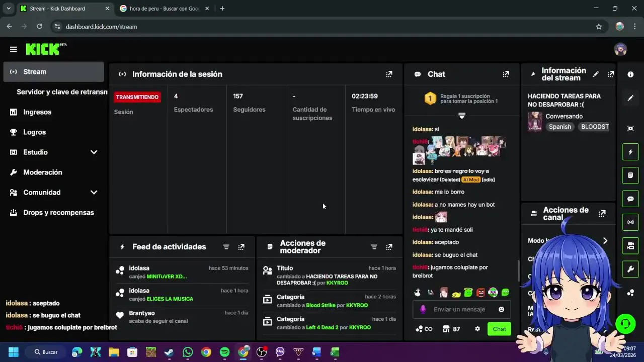
Task: Click the Conversando category thumbnail
Action: click(x=535, y=121)
